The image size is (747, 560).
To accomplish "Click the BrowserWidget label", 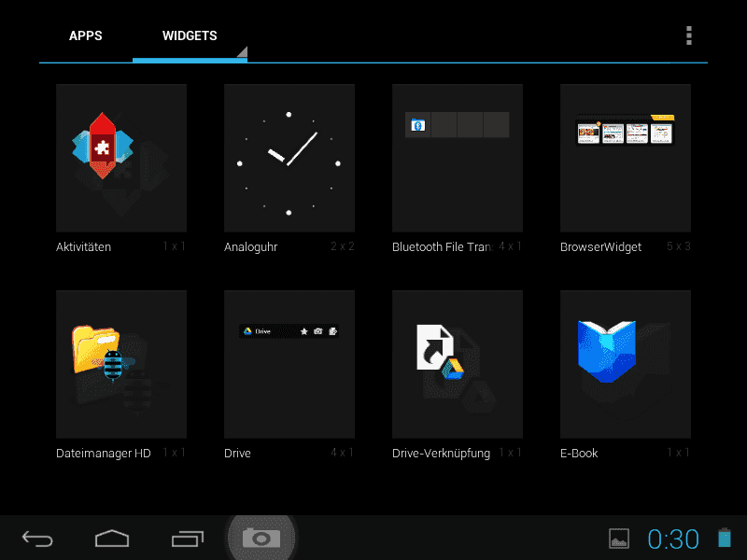I will [600, 247].
